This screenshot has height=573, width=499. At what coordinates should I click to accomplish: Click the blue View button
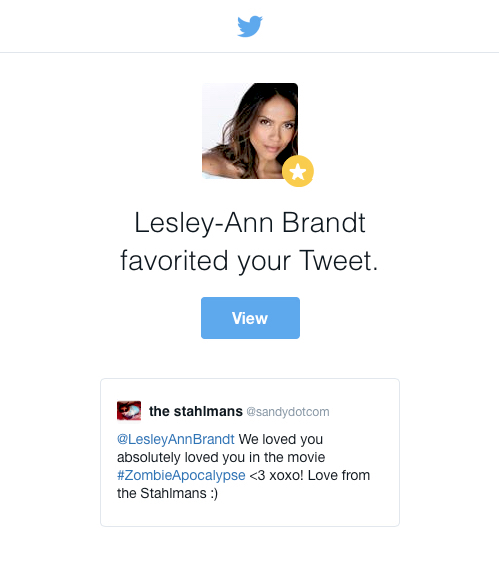tap(250, 318)
